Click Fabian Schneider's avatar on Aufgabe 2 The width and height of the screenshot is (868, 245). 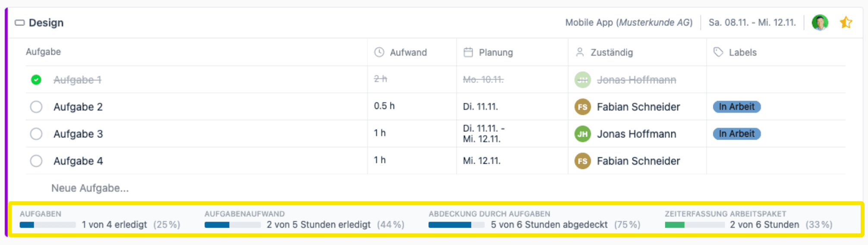582,107
